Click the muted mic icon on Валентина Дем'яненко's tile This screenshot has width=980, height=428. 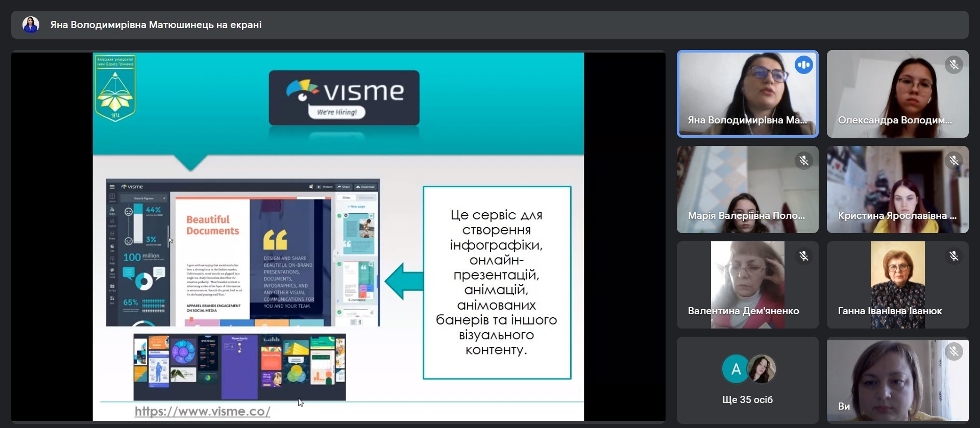(x=803, y=256)
